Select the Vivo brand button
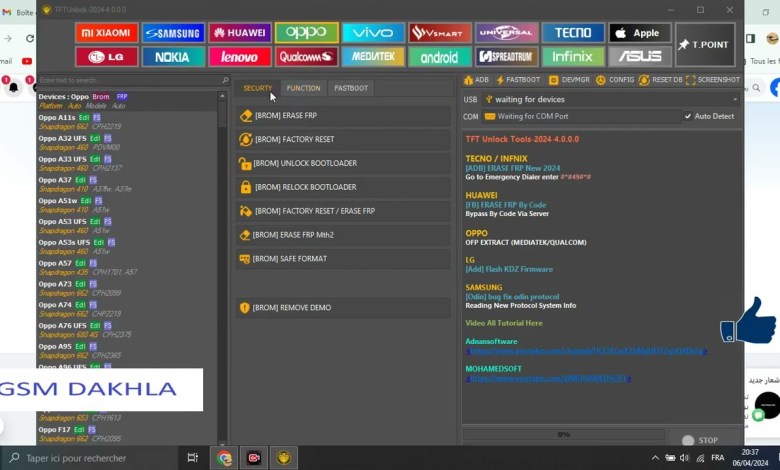The width and height of the screenshot is (780, 470). click(x=373, y=33)
